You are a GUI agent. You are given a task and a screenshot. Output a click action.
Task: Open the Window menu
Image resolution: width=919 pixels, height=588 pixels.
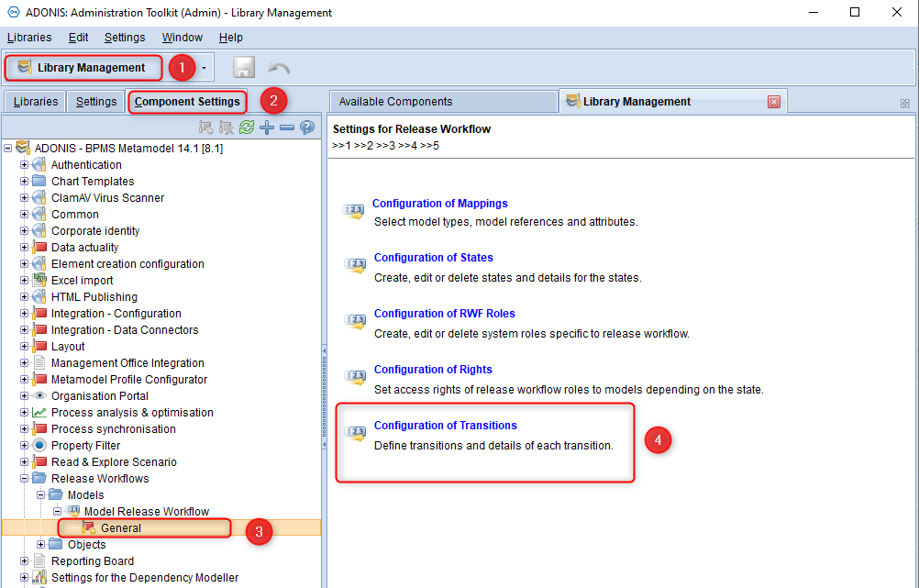tap(183, 38)
